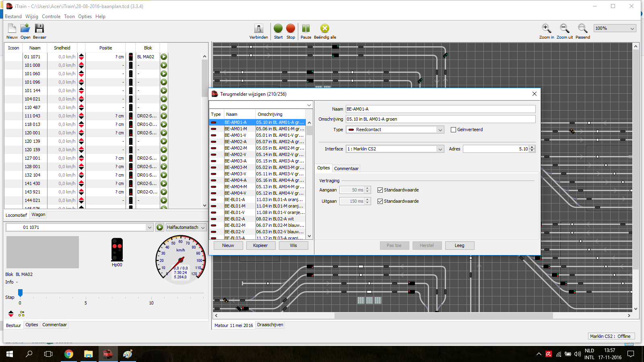Open the Wijzig menu
Image resolution: width=644 pixels, height=362 pixels.
[32, 16]
